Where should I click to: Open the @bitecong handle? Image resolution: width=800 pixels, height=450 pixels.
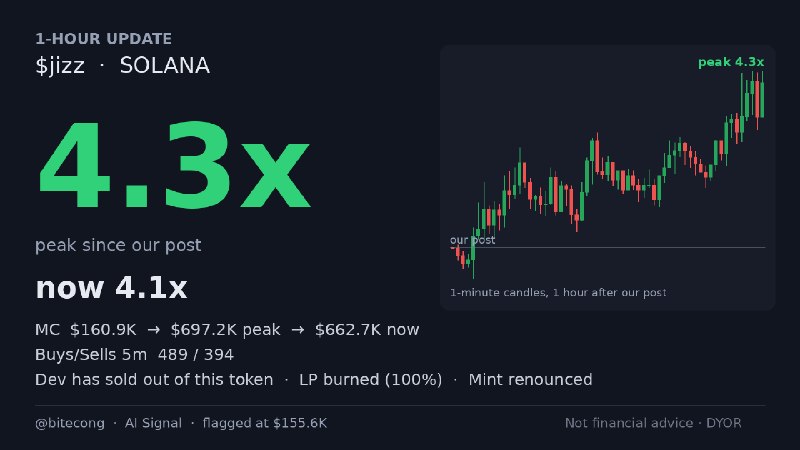click(70, 423)
